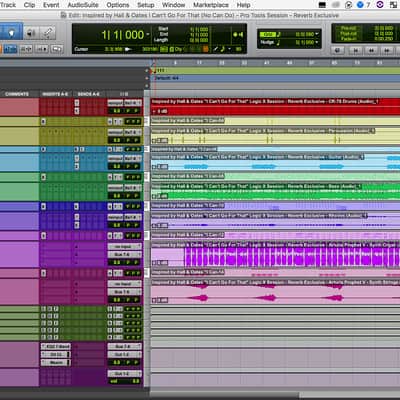Image resolution: width=400 pixels, height=400 pixels.
Task: Select the Grabber hand tool
Action: [12, 32]
